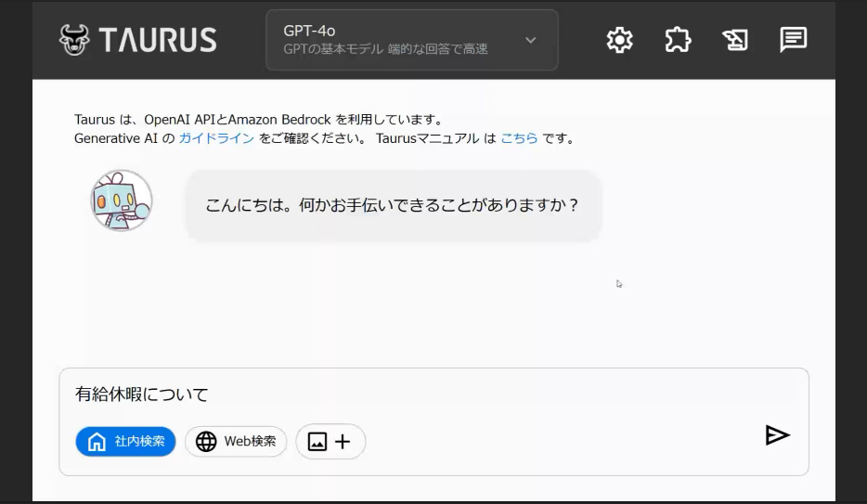
Task: Add an image with the picture plus button
Action: [330, 442]
